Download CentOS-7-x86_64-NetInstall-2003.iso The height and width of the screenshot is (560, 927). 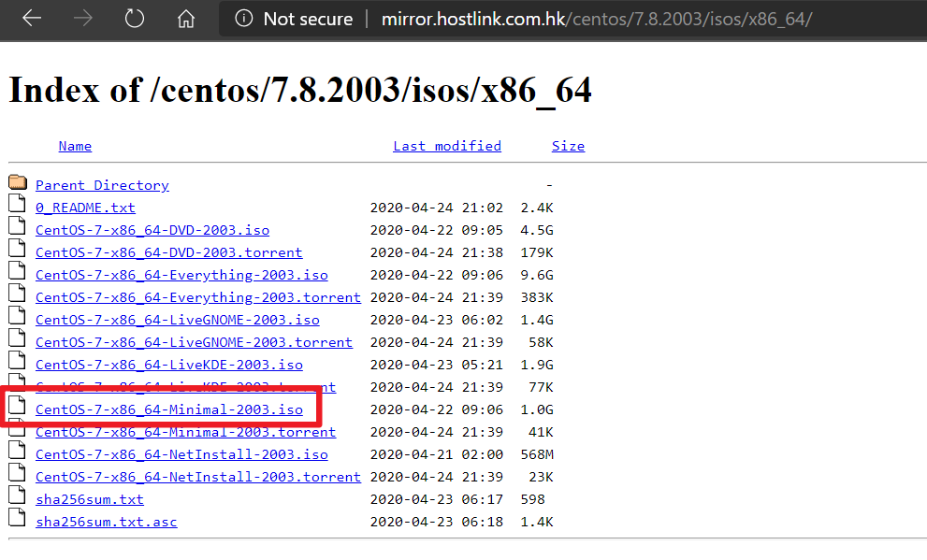(181, 454)
